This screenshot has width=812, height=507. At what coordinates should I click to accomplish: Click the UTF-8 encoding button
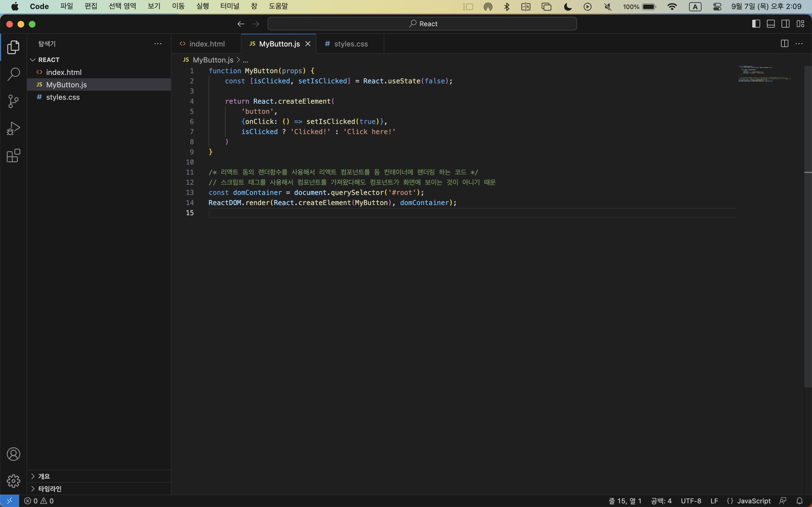click(x=691, y=501)
